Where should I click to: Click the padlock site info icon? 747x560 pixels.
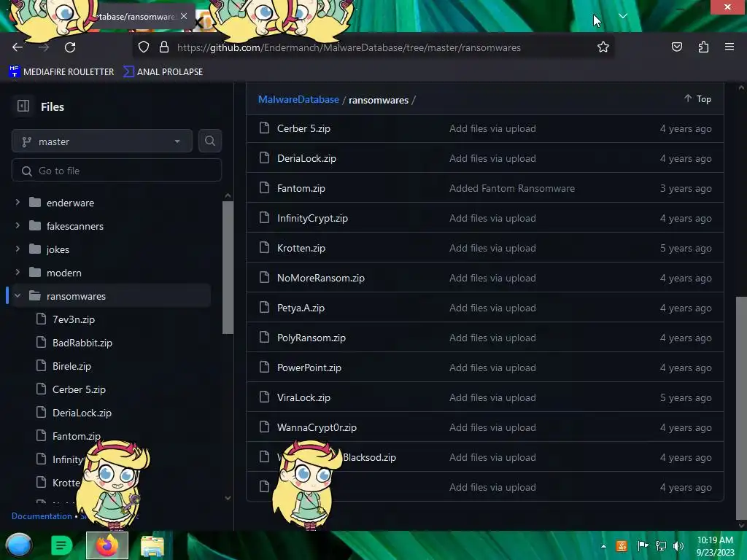[164, 47]
